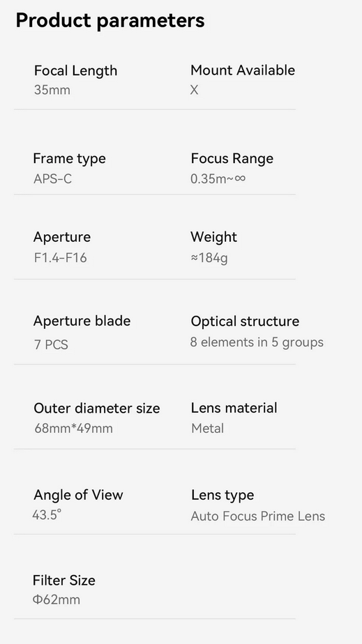Click the 0.35m~∞ focus range value
Image resolution: width=362 pixels, height=644 pixels.
pos(218,179)
